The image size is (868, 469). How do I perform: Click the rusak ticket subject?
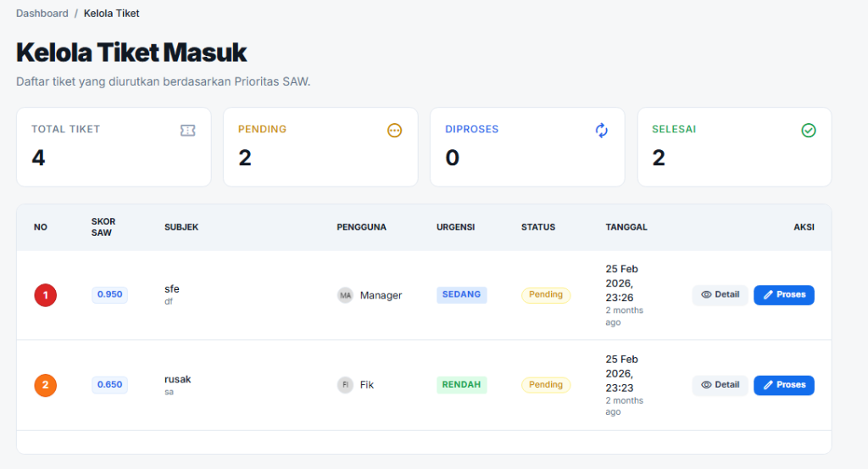point(178,379)
